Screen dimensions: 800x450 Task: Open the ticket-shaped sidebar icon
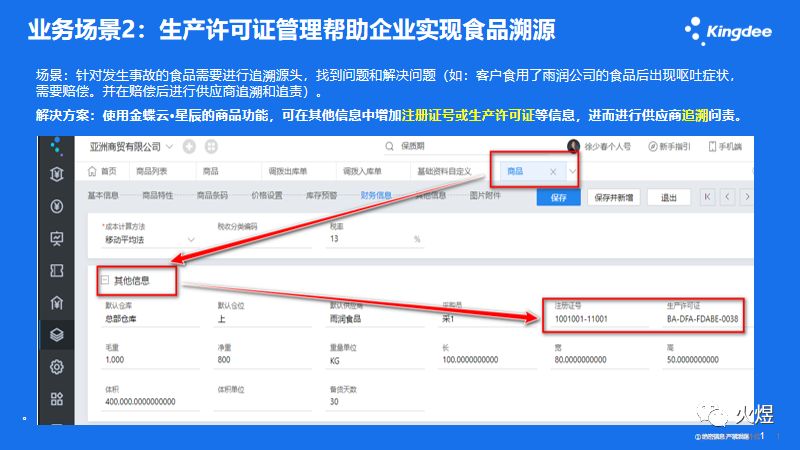point(57,270)
